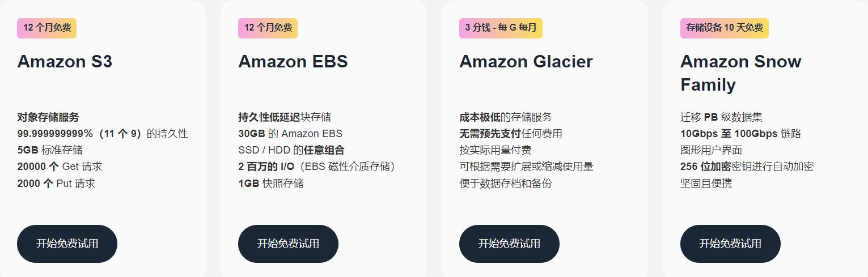Click the 12 个月免费 badge on the S3 card
This screenshot has width=868, height=277.
tap(46, 28)
